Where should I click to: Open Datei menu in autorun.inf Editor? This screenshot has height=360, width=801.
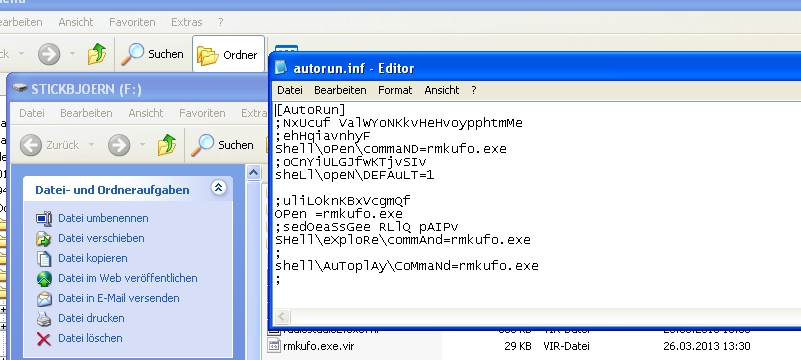click(x=290, y=90)
